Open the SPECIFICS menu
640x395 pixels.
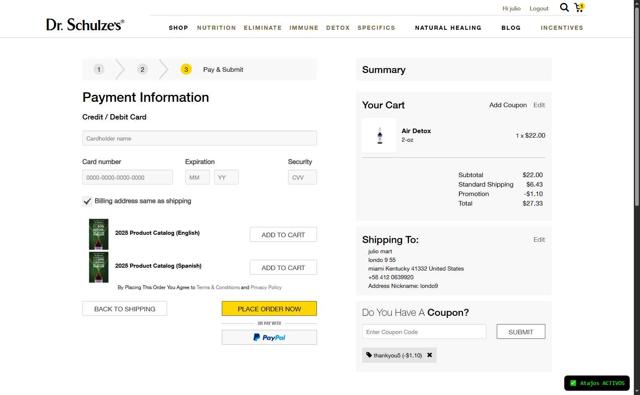click(376, 28)
